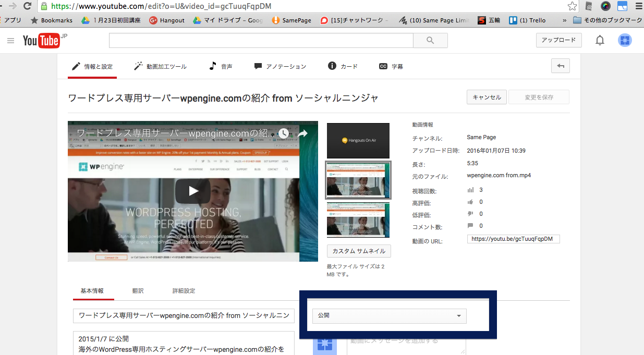Open the チャットワーク bookmark
Viewport: 644px width, 355px height.
click(x=354, y=20)
